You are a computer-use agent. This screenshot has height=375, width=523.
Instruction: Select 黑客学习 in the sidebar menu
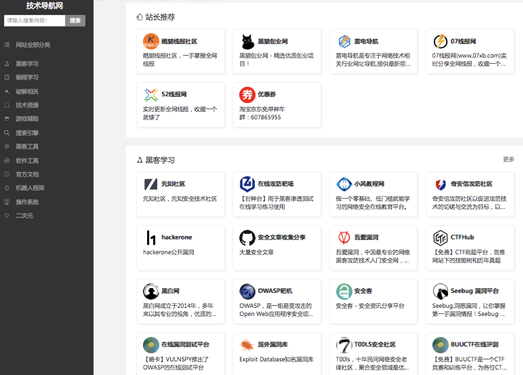coord(27,64)
